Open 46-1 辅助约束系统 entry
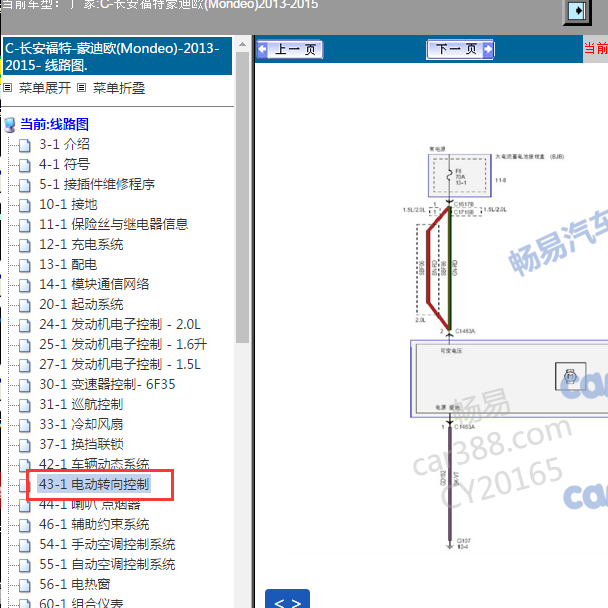The width and height of the screenshot is (608, 608). coord(94,524)
